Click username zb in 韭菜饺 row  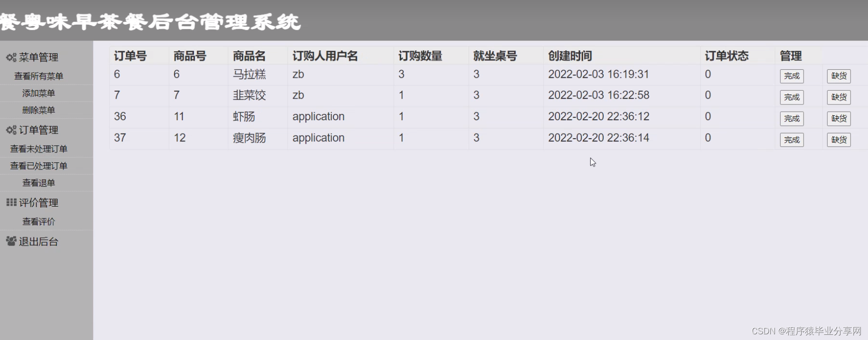[x=298, y=95]
